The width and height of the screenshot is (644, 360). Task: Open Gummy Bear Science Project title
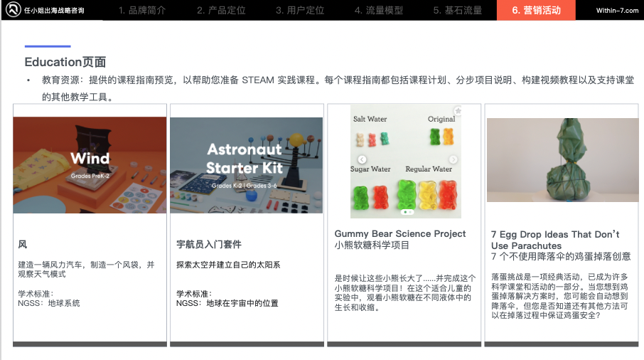click(x=400, y=234)
